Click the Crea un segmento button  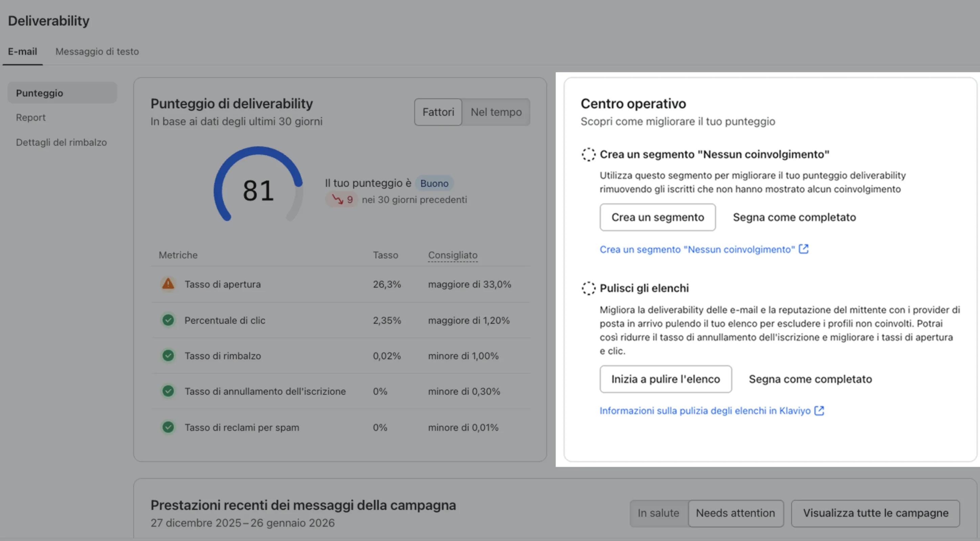(658, 217)
